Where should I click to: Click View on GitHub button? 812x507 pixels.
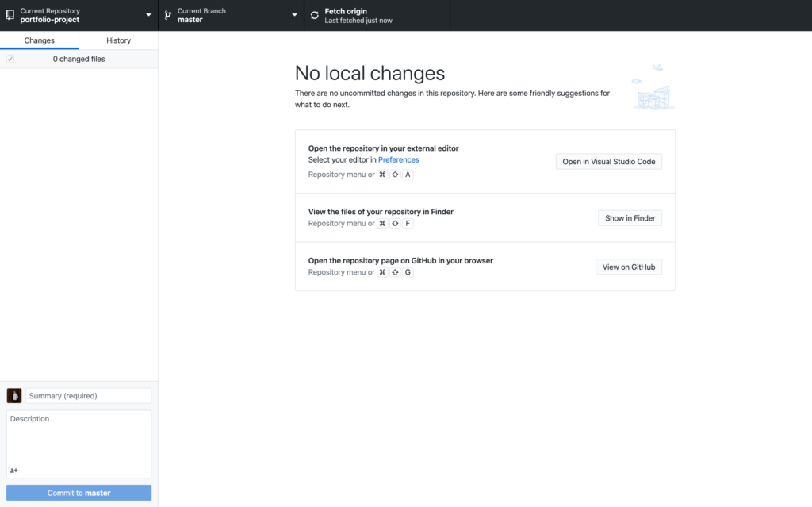[628, 267]
